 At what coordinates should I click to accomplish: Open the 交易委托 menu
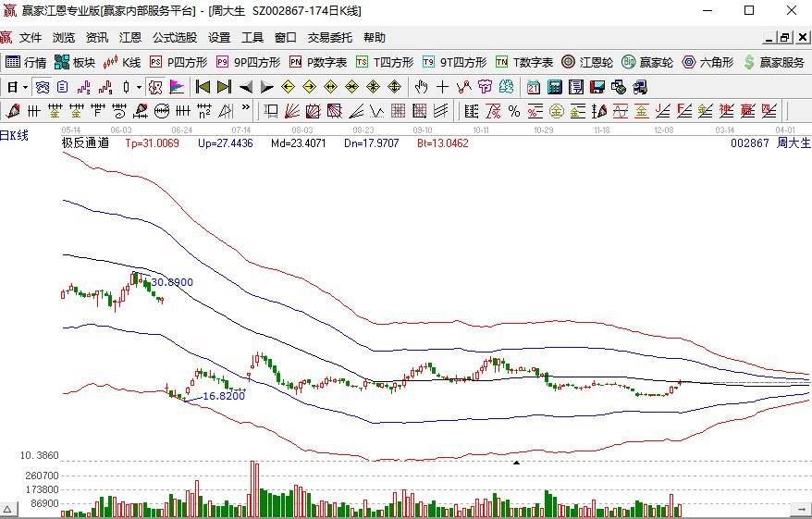click(x=329, y=37)
